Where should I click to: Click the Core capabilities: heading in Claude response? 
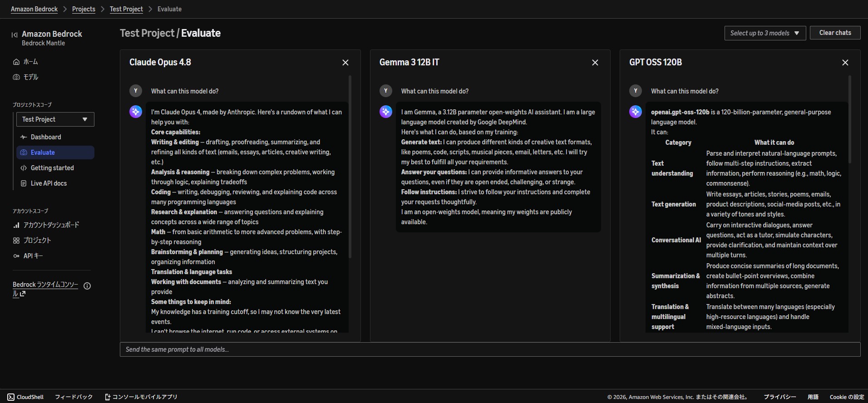(x=176, y=132)
